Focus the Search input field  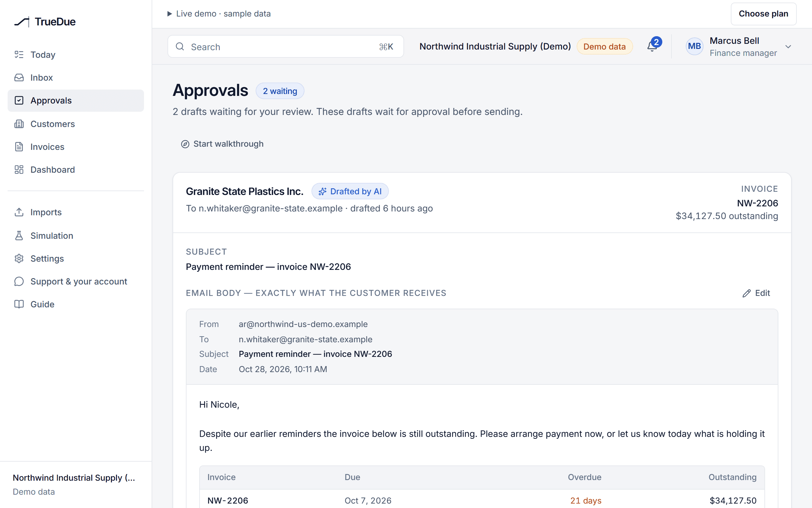pyautogui.click(x=285, y=46)
